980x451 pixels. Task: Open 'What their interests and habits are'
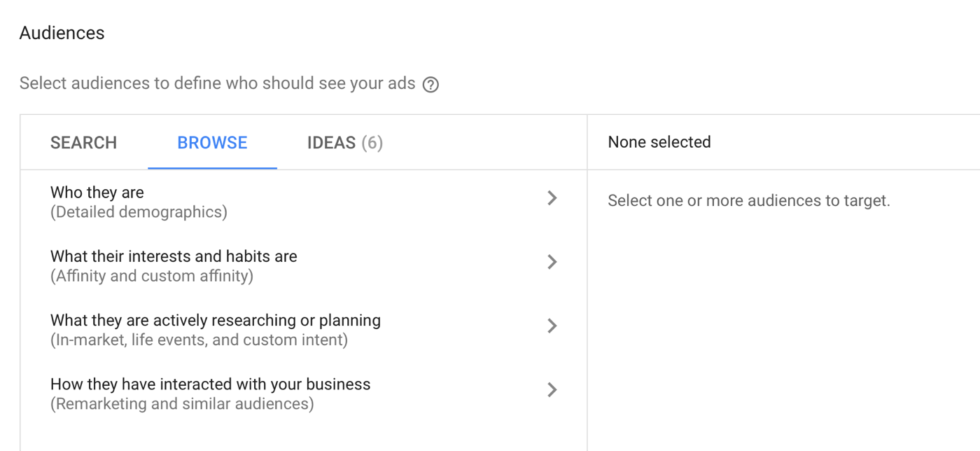click(x=174, y=256)
